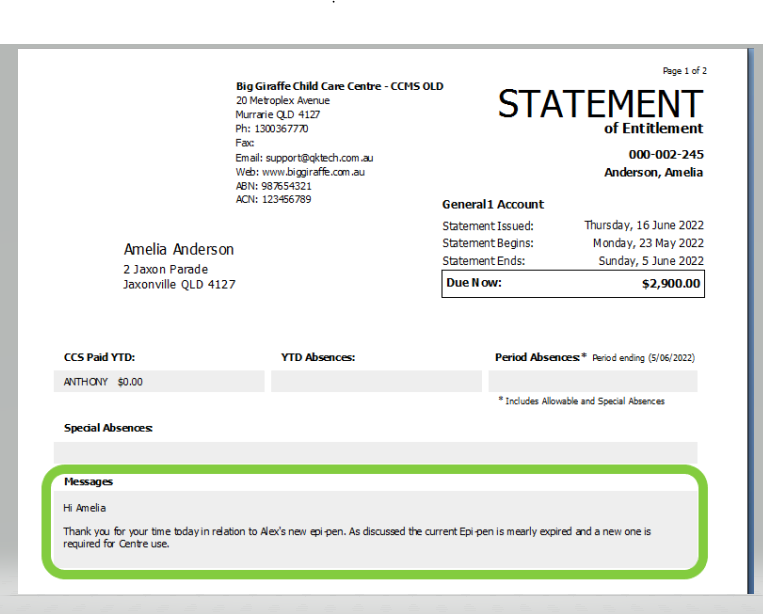Click 'YTD Absences:' heading
This screenshot has height=614, width=763.
point(318,357)
